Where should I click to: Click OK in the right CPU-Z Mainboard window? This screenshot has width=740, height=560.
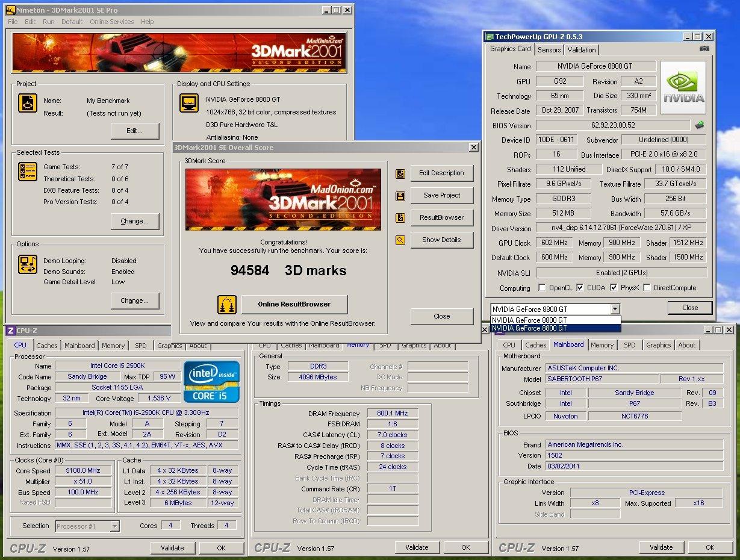point(710,547)
